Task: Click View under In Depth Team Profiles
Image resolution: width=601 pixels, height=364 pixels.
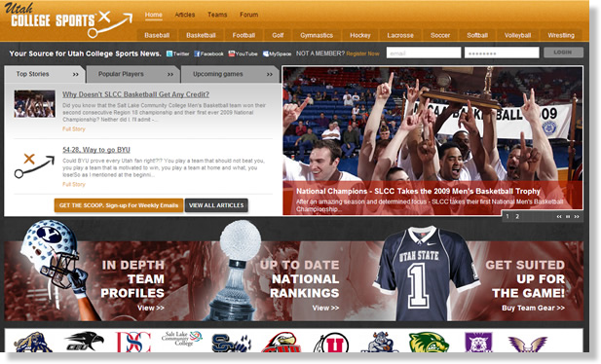Action: point(151,309)
